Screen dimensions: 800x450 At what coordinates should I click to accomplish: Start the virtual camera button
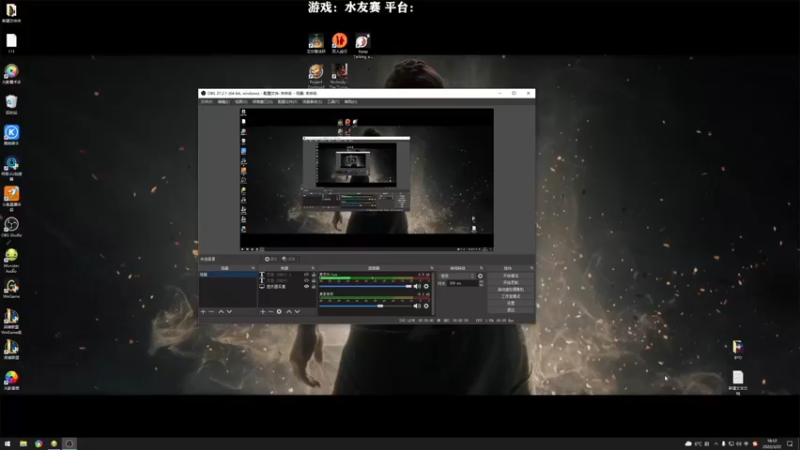tap(511, 289)
